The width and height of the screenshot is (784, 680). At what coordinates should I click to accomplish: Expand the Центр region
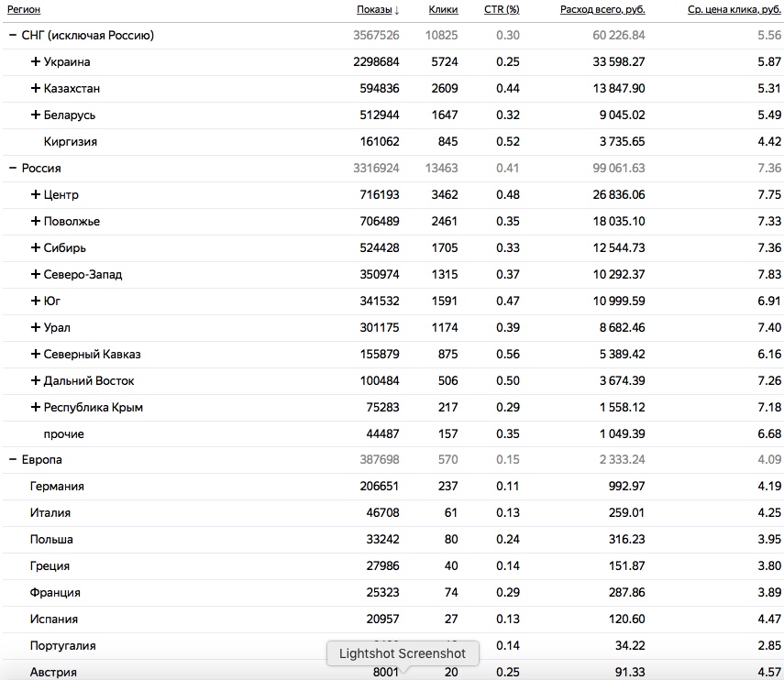36,194
